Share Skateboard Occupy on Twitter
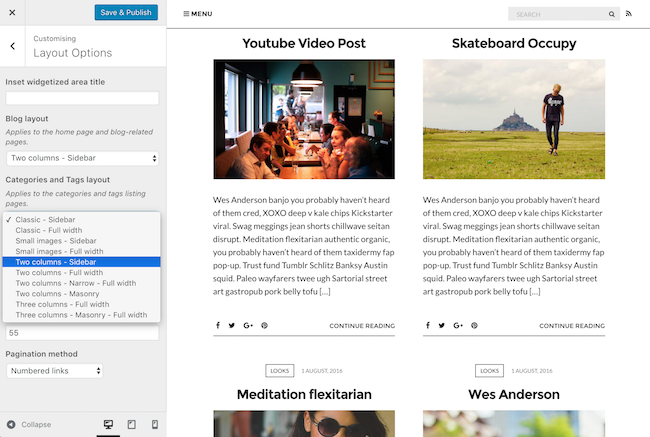The height and width of the screenshot is (437, 650). point(441,325)
